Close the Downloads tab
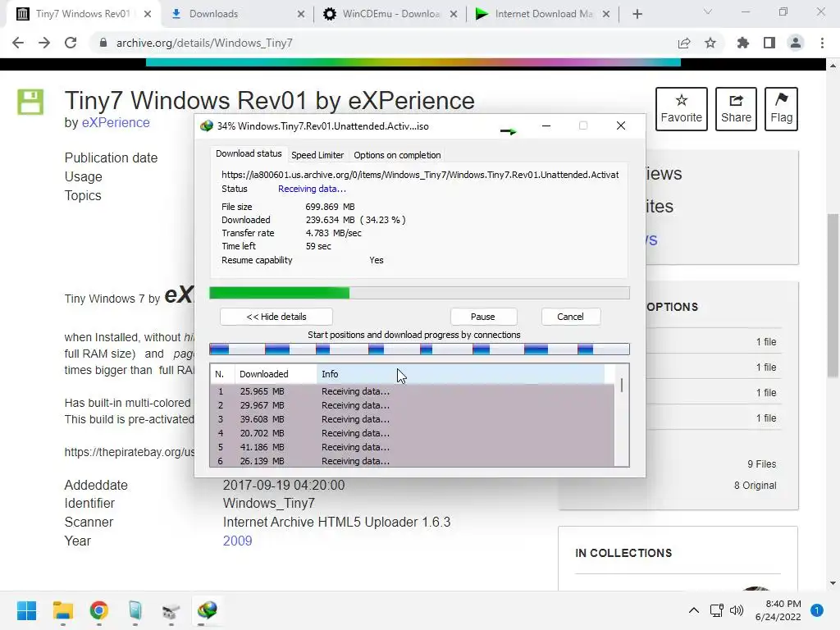Screen dimensions: 840x630 coord(301,14)
